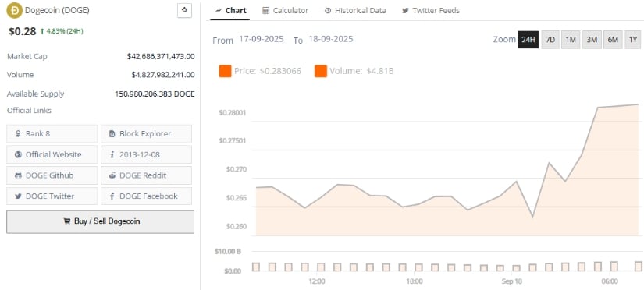Click the Historical Data clock icon

(x=327, y=10)
